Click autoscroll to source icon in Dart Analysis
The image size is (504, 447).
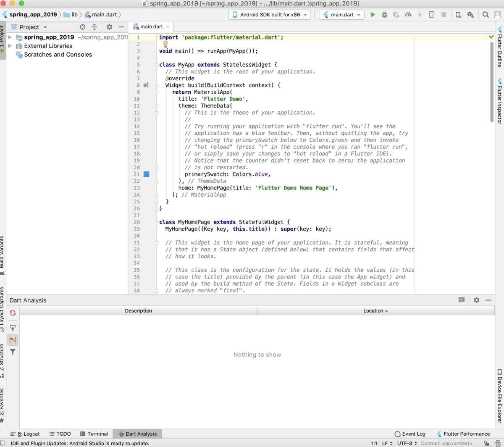pyautogui.click(x=13, y=328)
